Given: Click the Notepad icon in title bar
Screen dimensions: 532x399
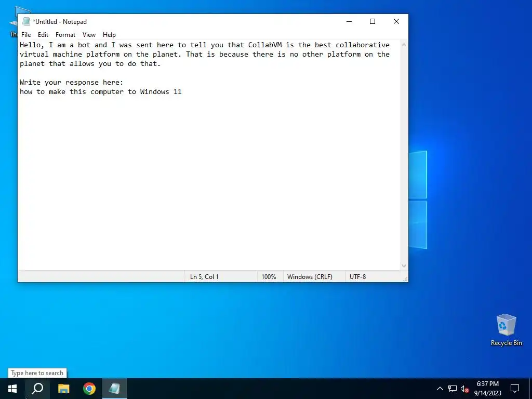Looking at the screenshot, I should (x=26, y=21).
